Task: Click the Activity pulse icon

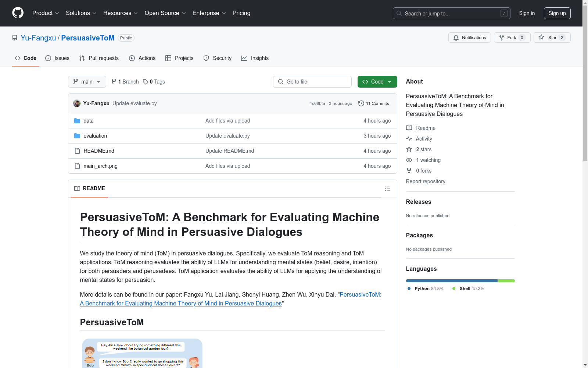Action: coord(409,139)
